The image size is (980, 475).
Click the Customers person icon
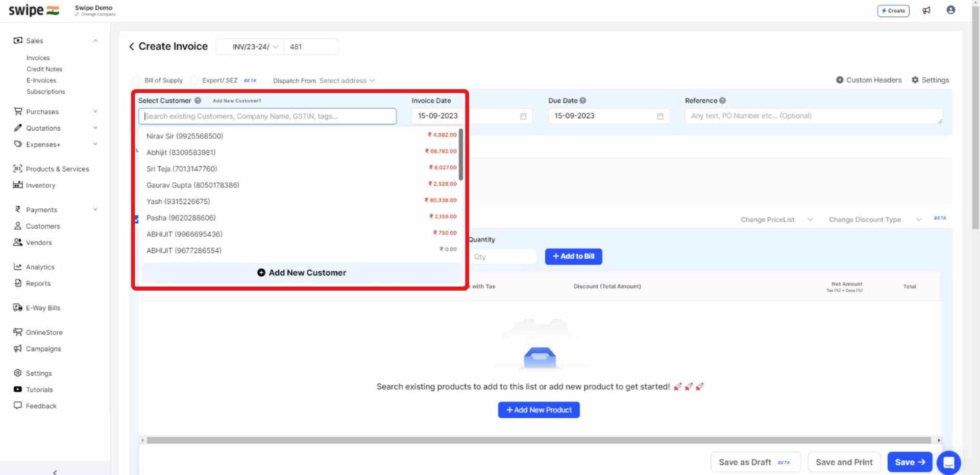18,226
